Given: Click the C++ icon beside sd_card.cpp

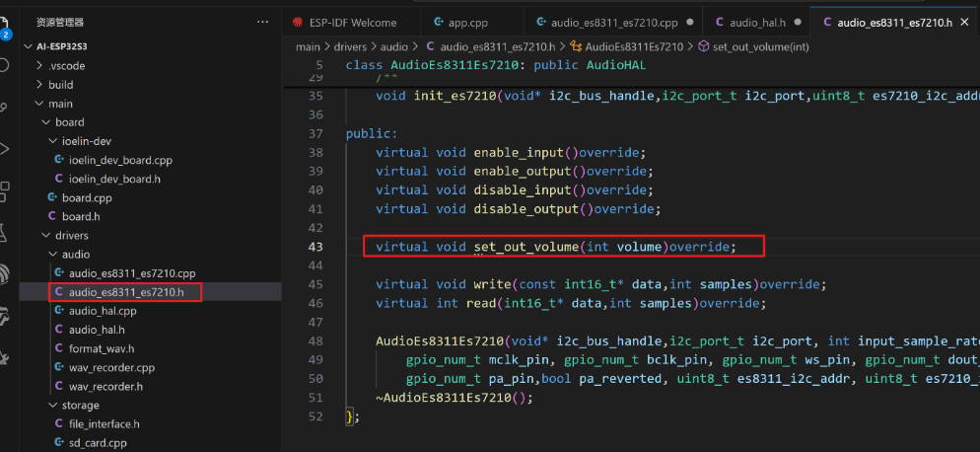Looking at the screenshot, I should [59, 442].
